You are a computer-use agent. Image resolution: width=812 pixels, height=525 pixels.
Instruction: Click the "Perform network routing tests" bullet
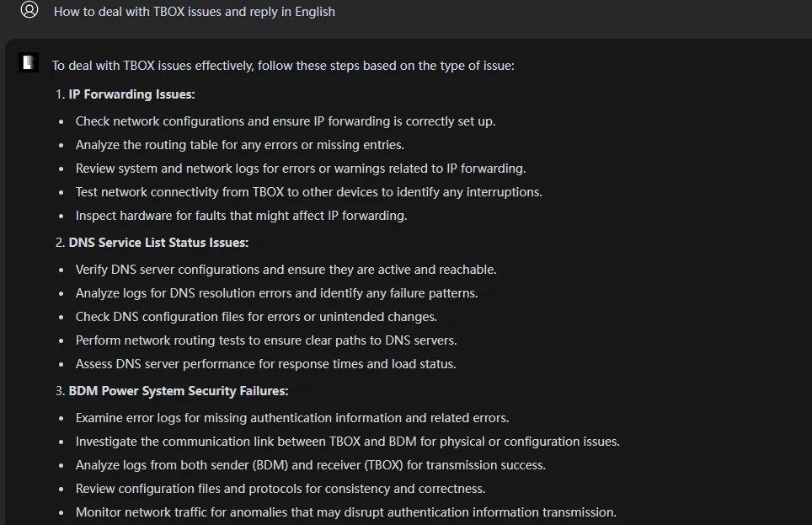266,340
